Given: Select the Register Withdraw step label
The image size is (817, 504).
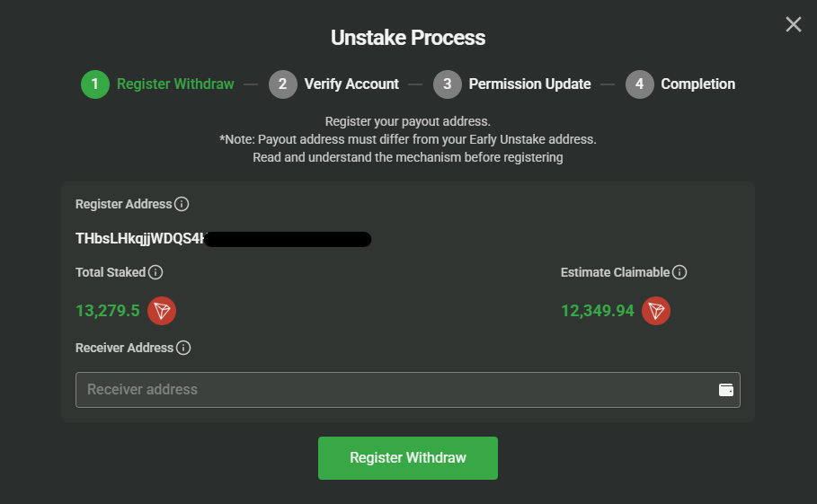Looking at the screenshot, I should 175,84.
